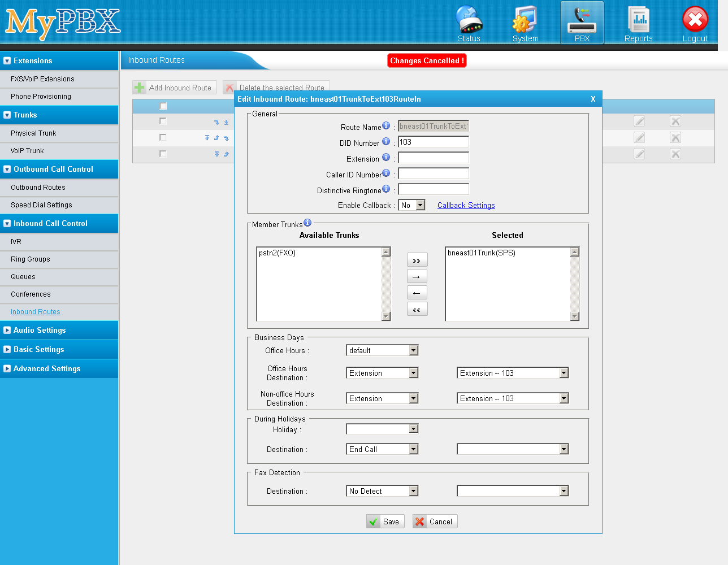
Task: Move second route to top
Action: pyautogui.click(x=207, y=138)
